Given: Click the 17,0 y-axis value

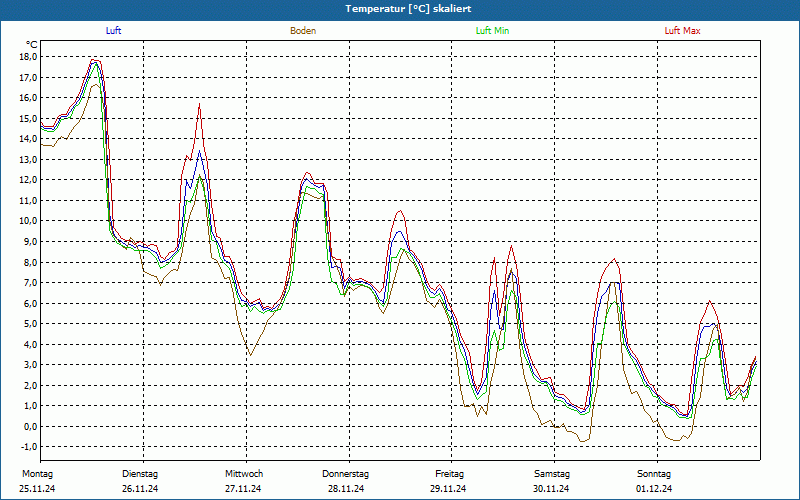Looking at the screenshot, I should pos(28,78).
